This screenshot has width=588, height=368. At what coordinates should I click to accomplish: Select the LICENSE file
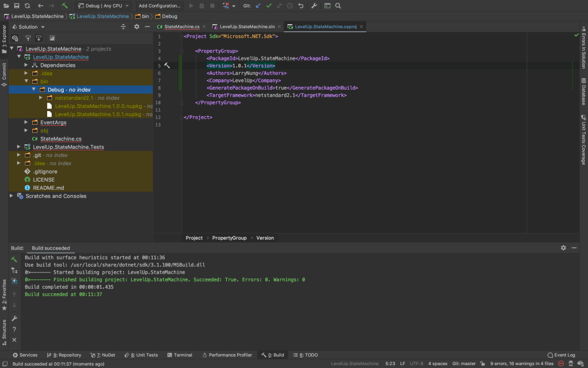[44, 179]
